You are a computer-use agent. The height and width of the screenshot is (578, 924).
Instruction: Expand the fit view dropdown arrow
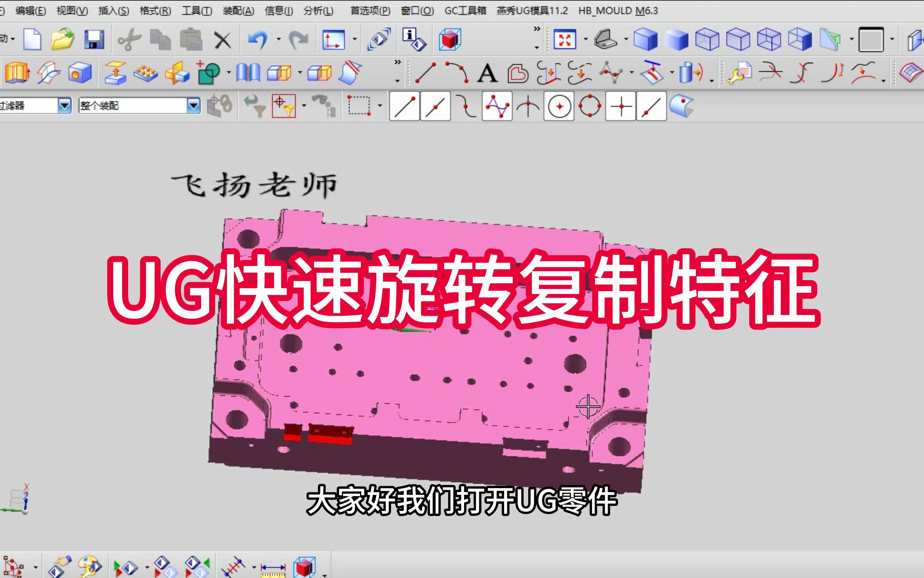pyautogui.click(x=586, y=39)
